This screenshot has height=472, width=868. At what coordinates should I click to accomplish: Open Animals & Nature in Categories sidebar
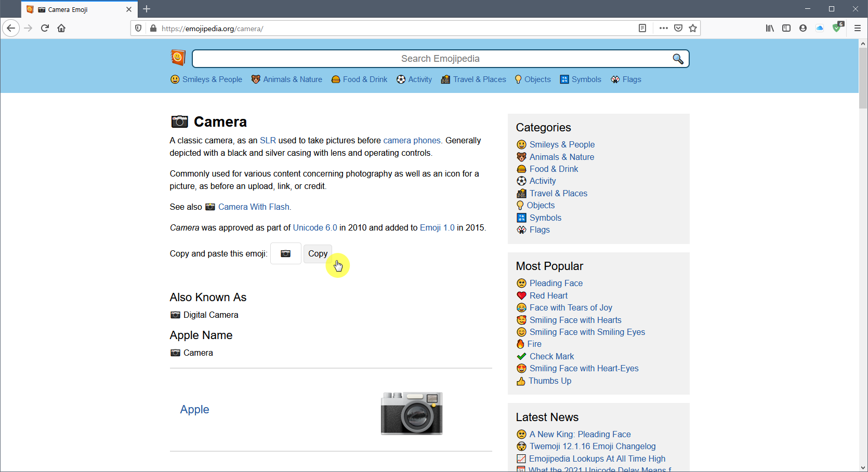(x=562, y=157)
